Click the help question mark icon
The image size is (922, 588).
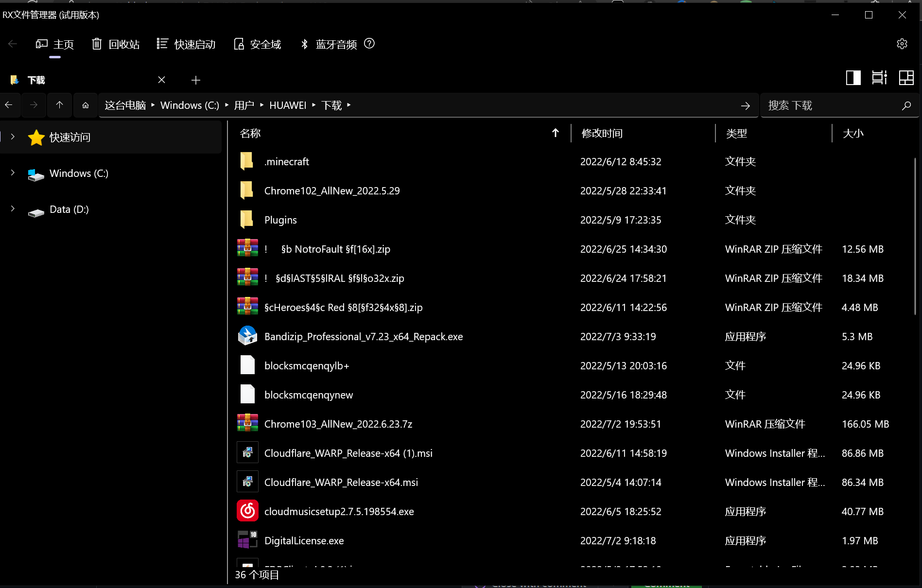(x=369, y=44)
